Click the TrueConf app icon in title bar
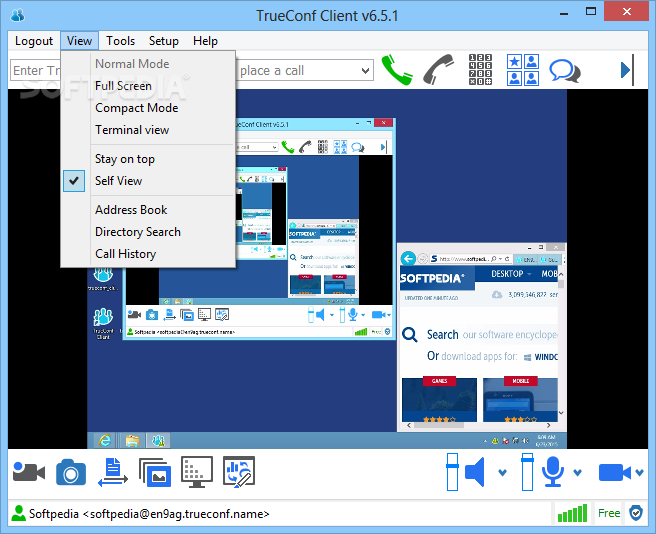656x534 pixels. coord(18,15)
